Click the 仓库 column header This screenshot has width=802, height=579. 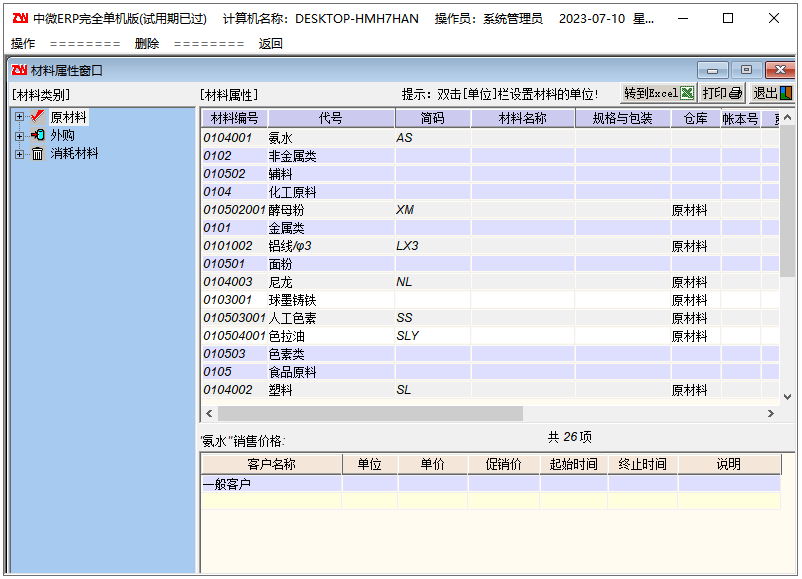coord(696,119)
